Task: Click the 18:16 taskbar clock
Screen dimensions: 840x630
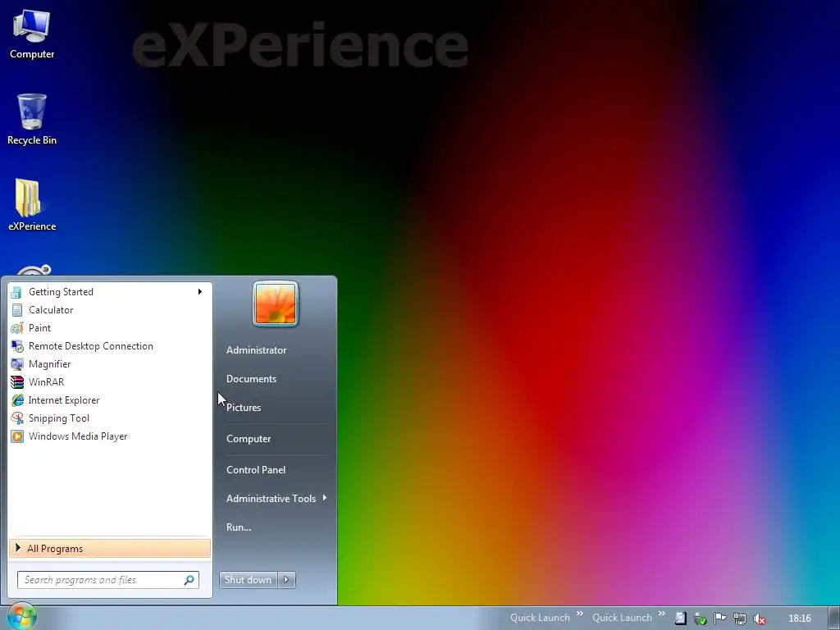Action: (x=799, y=619)
